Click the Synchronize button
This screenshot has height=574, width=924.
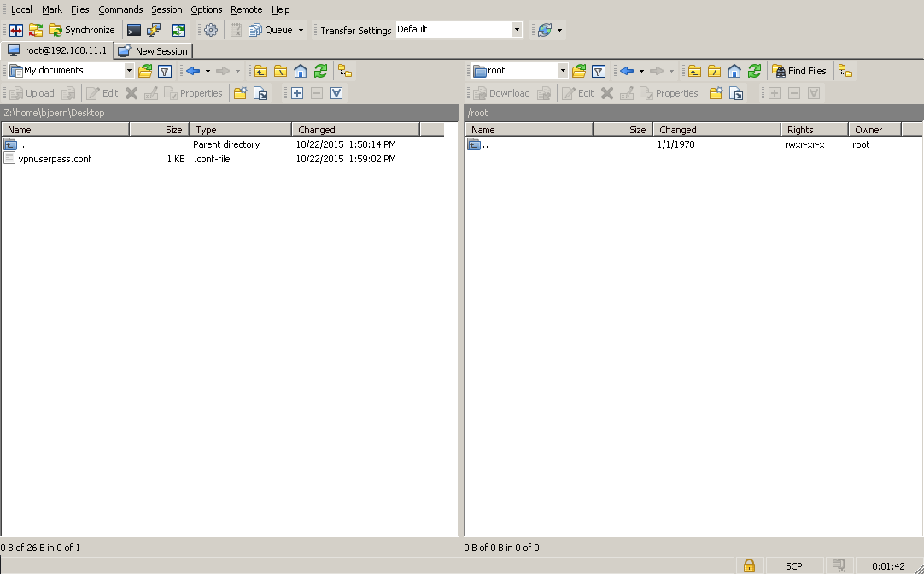(82, 30)
